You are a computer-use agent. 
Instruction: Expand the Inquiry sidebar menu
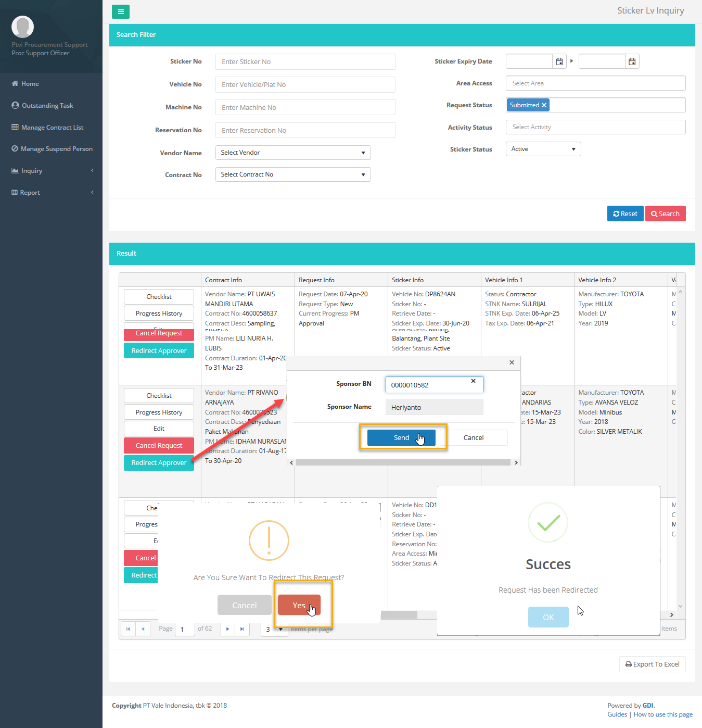tap(51, 171)
